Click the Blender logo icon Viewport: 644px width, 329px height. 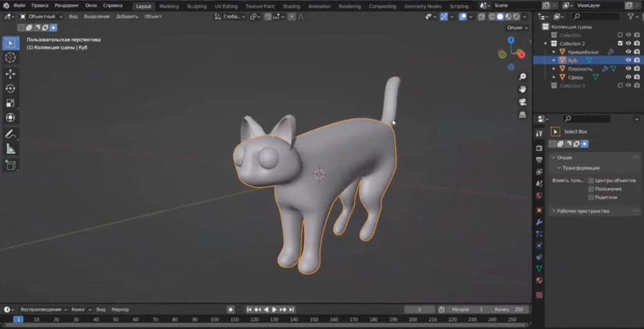pyautogui.click(x=5, y=5)
